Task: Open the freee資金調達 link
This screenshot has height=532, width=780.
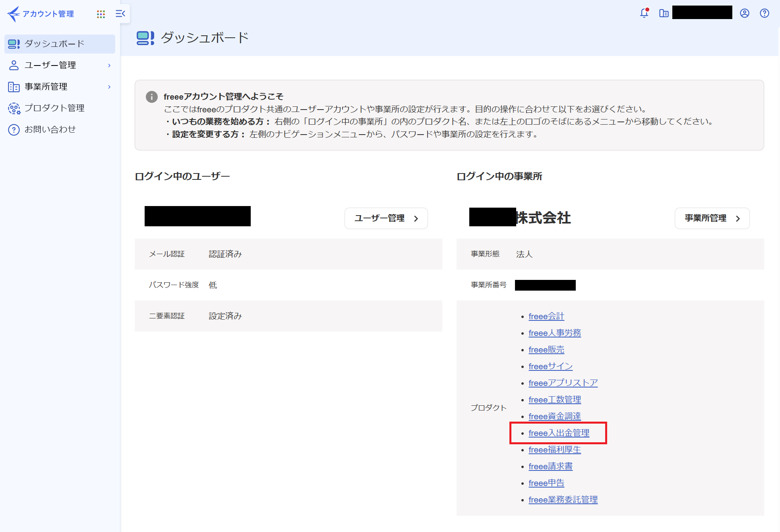Action: (x=555, y=416)
